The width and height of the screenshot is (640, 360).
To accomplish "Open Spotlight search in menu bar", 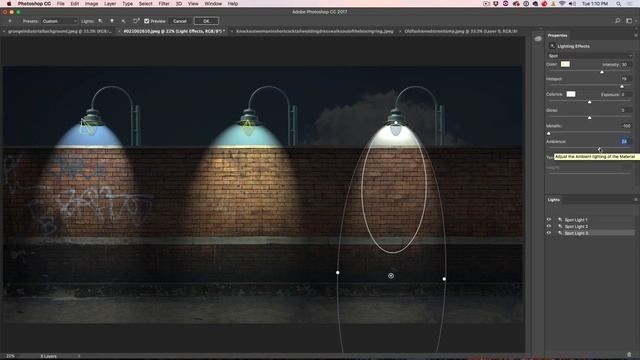I will coord(618,4).
